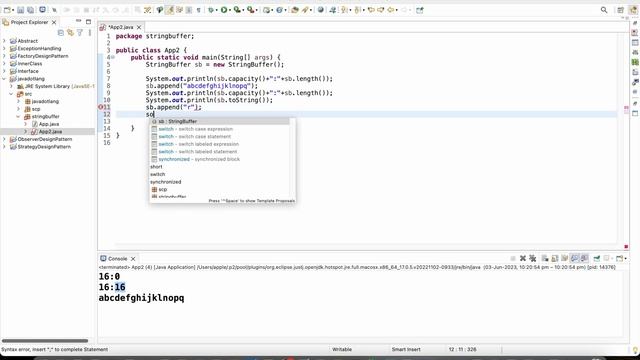Collapse the javadotlang project

tap(4, 78)
